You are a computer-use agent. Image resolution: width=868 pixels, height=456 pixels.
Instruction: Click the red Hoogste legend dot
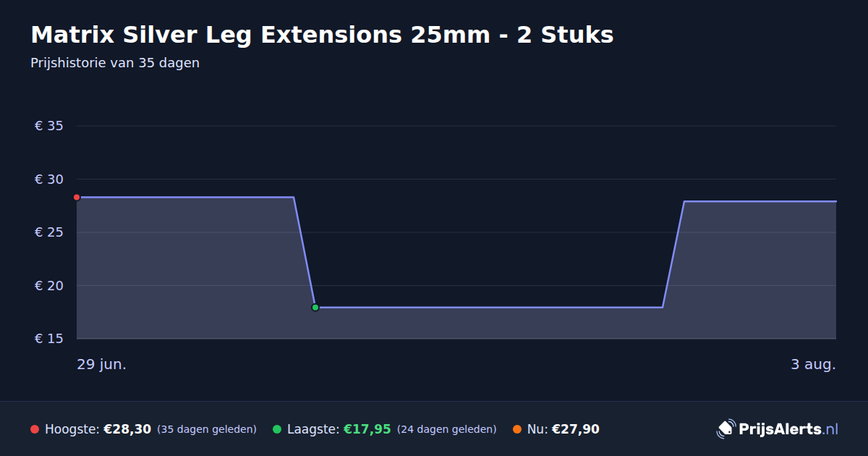click(35, 429)
